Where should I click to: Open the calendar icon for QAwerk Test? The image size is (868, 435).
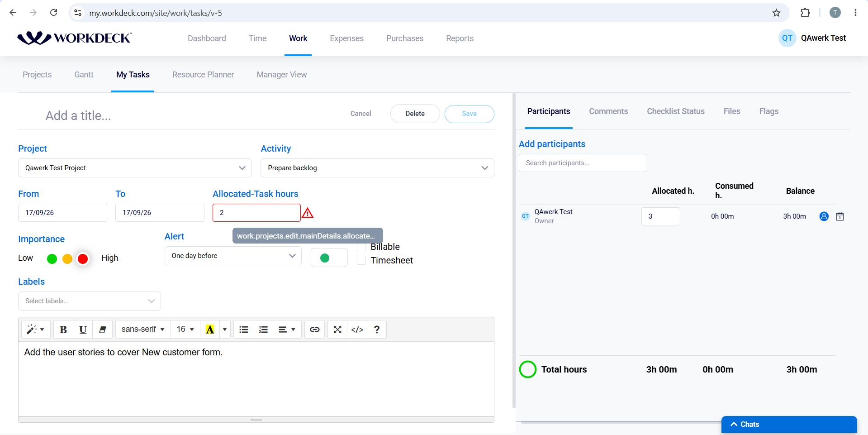(840, 216)
